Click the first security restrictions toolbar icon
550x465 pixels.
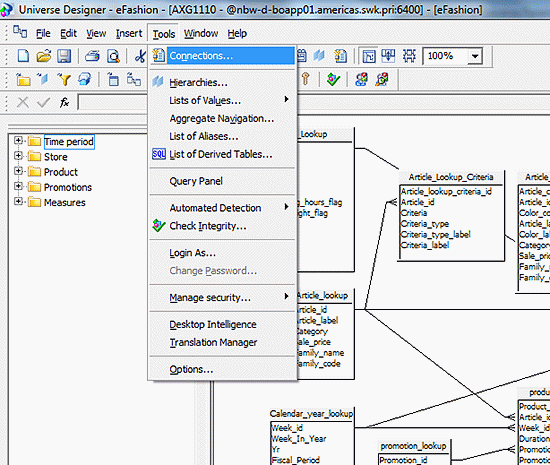361,79
